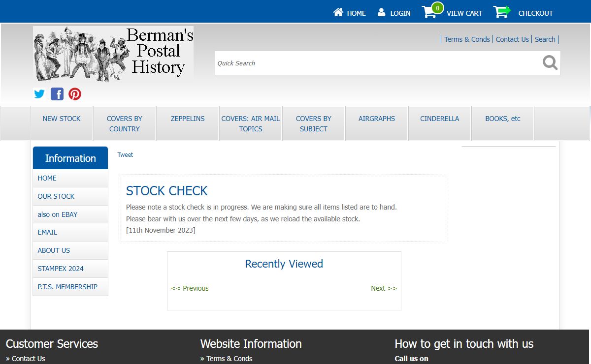Viewport: 591px width, 364px height.
Task: Open footer Contact Us under Customer Services
Action: tap(28, 359)
